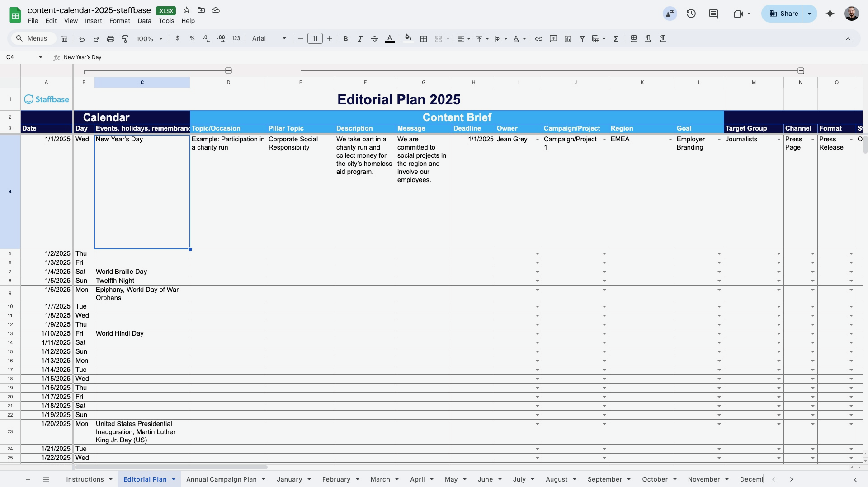Expand the zoom level dropdown
Viewport: 868px width, 487px height.
(x=150, y=39)
